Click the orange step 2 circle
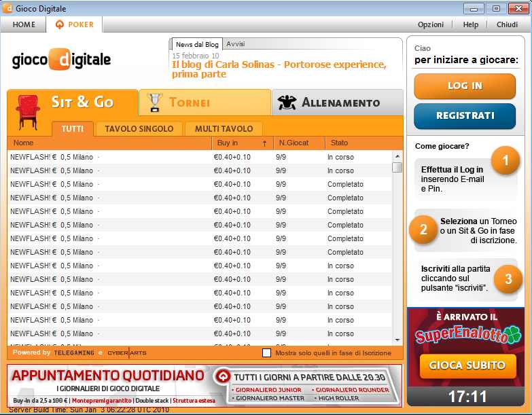The image size is (532, 415). [423, 230]
